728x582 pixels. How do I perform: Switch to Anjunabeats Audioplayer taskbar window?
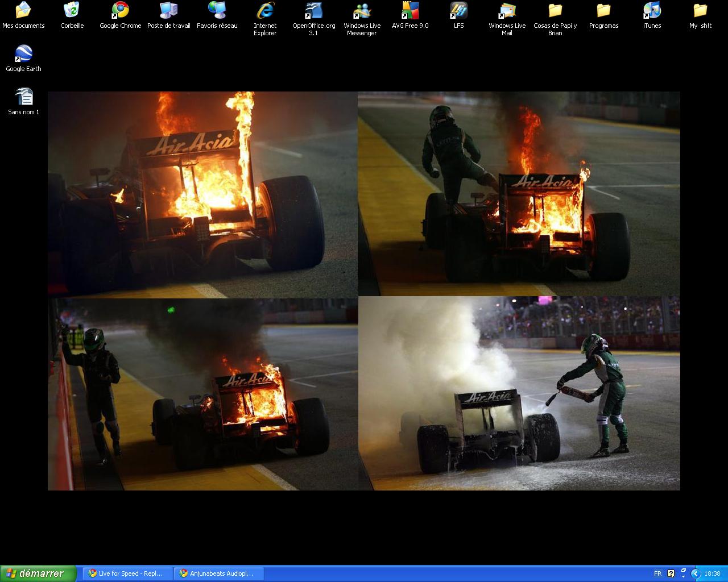(218, 573)
